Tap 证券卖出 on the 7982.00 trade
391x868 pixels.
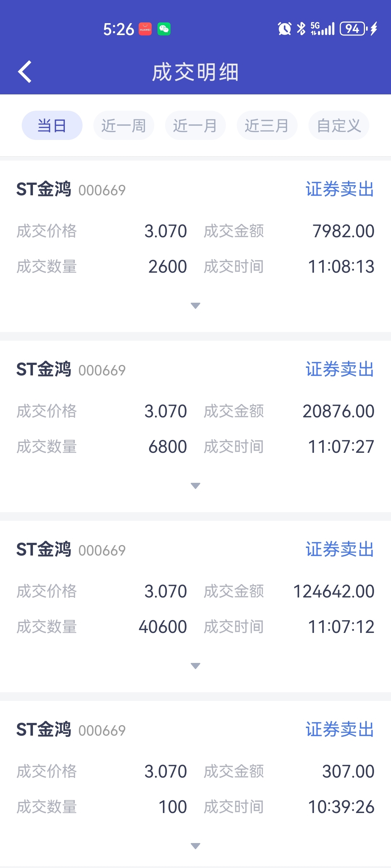[x=340, y=189]
